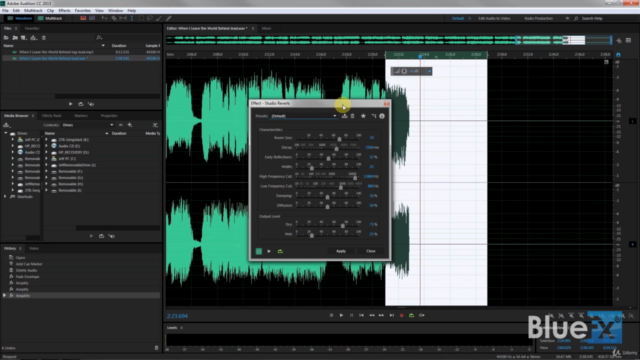The image size is (640, 360).
Task: Toggle spectral pitch display icon in top toolbar
Action: click(92, 18)
